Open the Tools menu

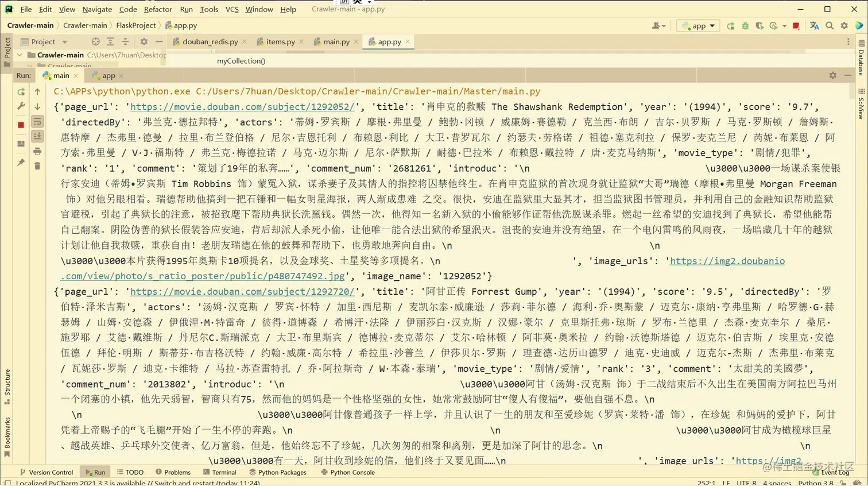click(209, 9)
